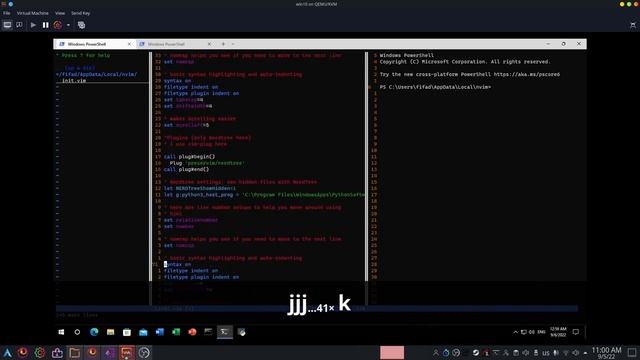
Task: Open the shutdown options dropdown arrow
Action: pos(68,25)
